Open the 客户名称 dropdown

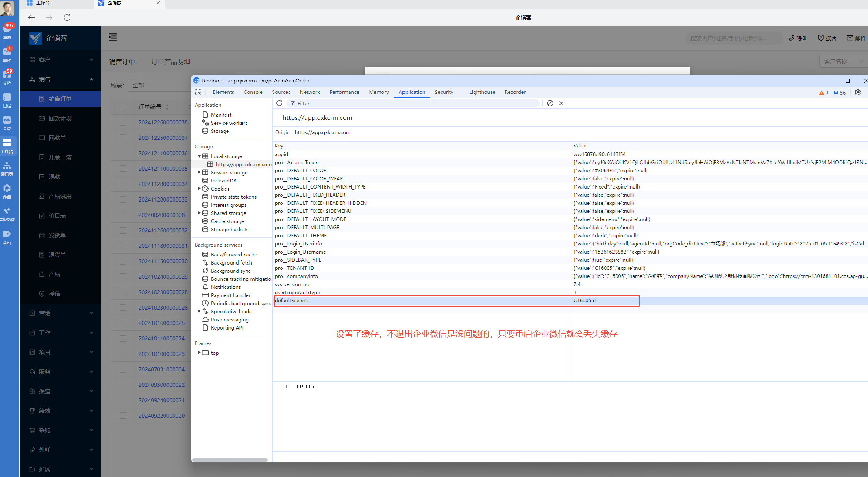843,61
